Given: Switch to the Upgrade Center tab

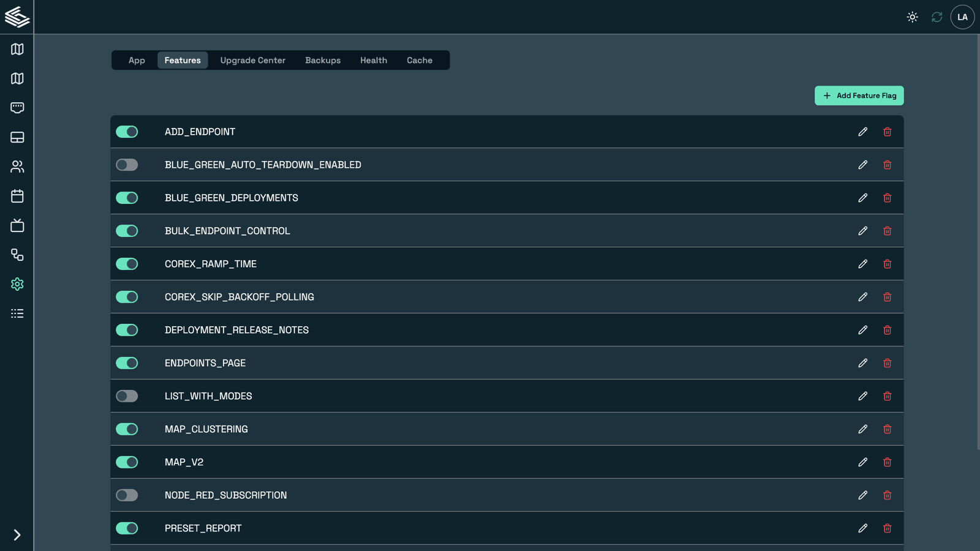Looking at the screenshot, I should pyautogui.click(x=252, y=60).
